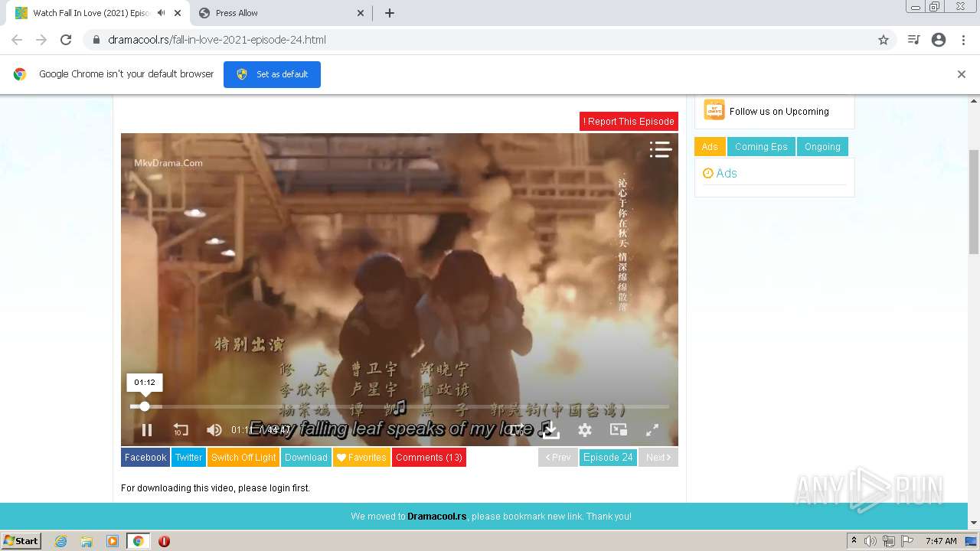Screen dimensions: 980x551
Task: Click the 7:47 AM clock
Action: 941,541
